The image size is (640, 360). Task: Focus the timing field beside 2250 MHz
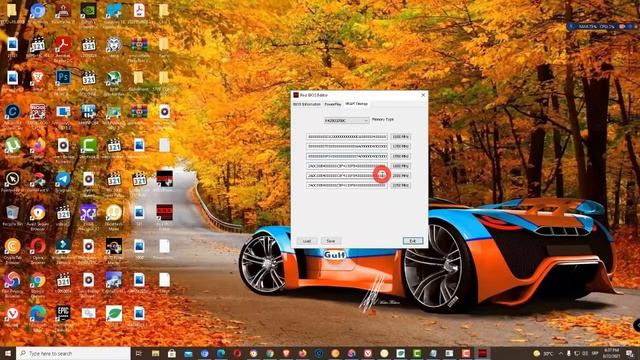coord(347,186)
